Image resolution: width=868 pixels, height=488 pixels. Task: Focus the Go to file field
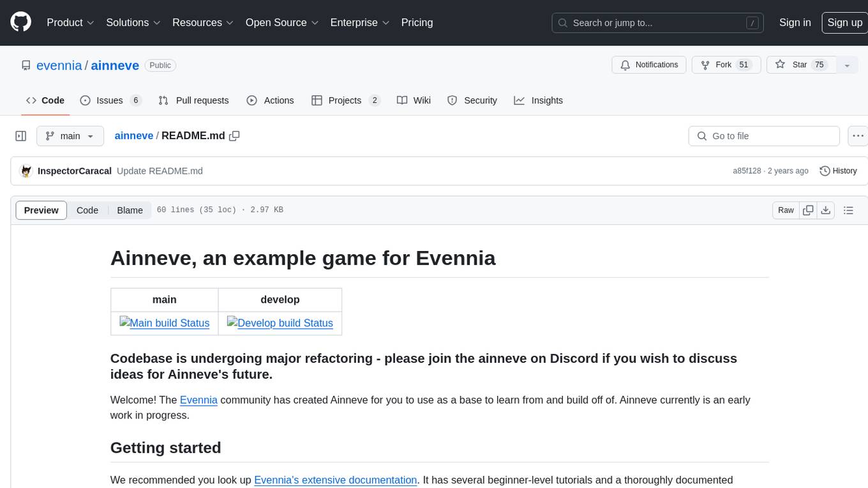[764, 136]
